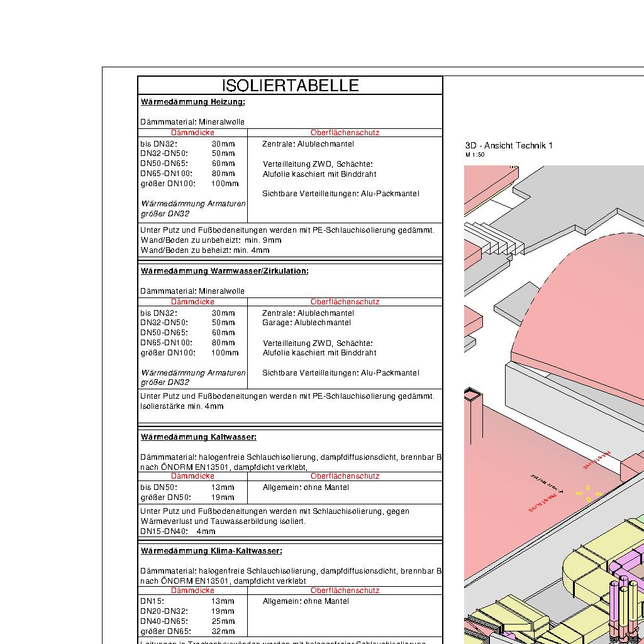The height and width of the screenshot is (644, 644).
Task: Select 'Wärmedämmung Warmwasser/Zirkulation:' heading
Action: [225, 271]
